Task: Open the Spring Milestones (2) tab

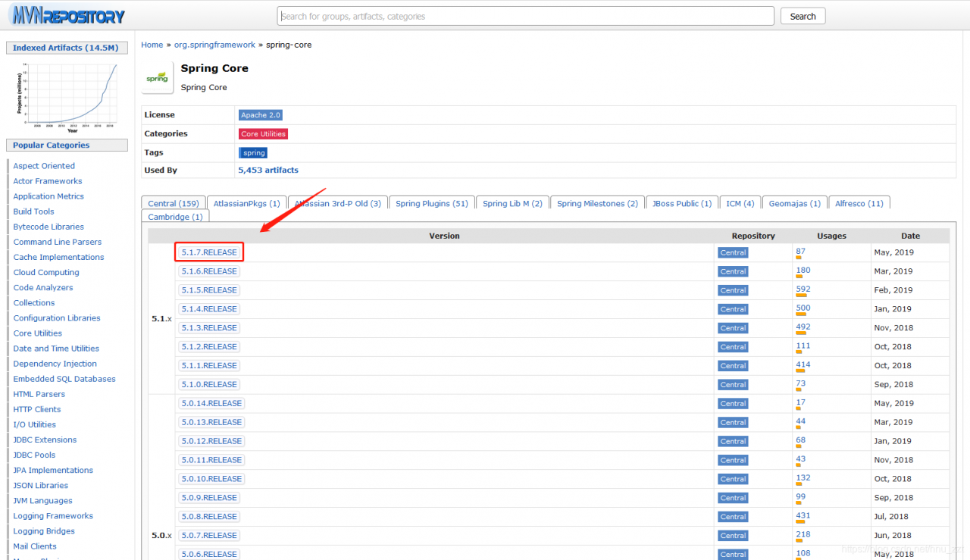Action: click(597, 203)
